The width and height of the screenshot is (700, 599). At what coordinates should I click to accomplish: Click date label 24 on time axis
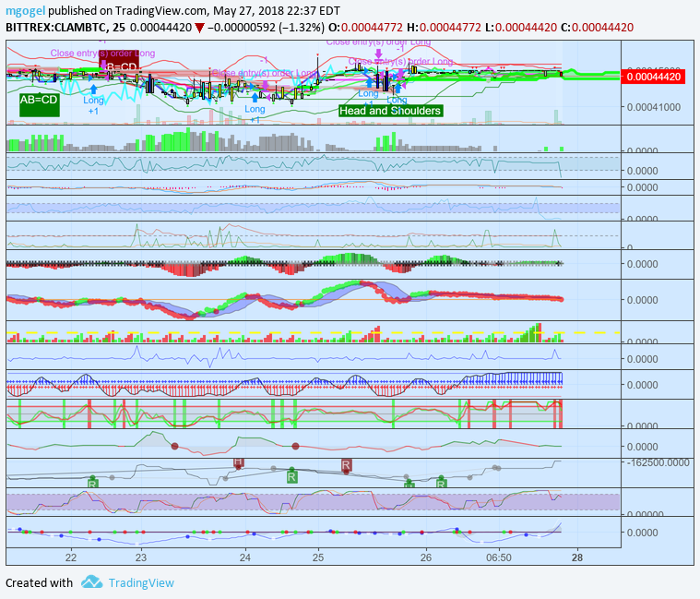coord(244,557)
